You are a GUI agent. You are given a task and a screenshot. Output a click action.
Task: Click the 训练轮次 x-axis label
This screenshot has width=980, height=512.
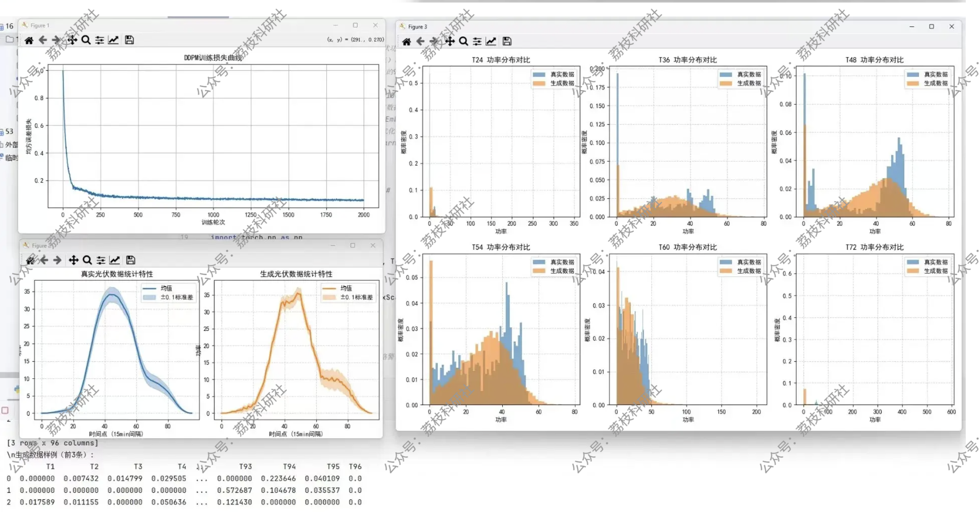coord(213,222)
